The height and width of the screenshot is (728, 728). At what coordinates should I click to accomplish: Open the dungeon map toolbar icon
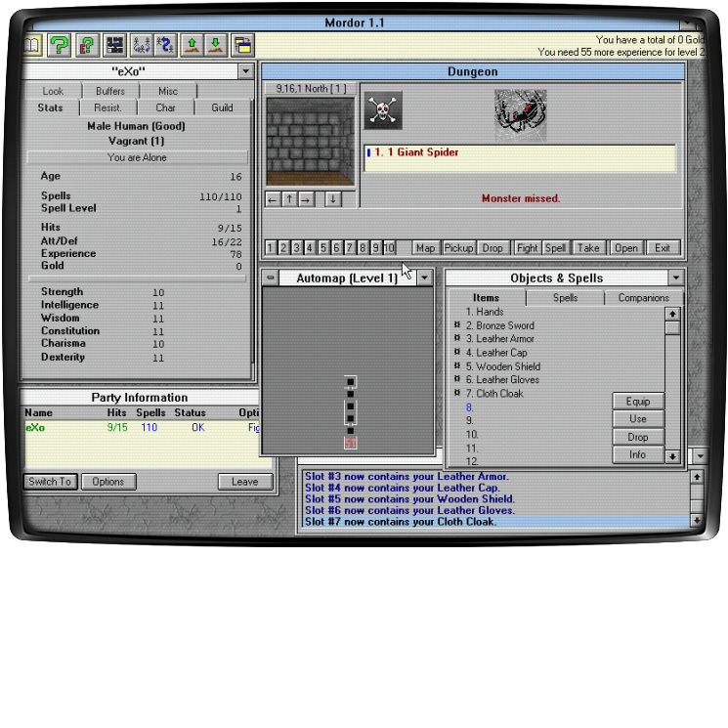point(114,46)
